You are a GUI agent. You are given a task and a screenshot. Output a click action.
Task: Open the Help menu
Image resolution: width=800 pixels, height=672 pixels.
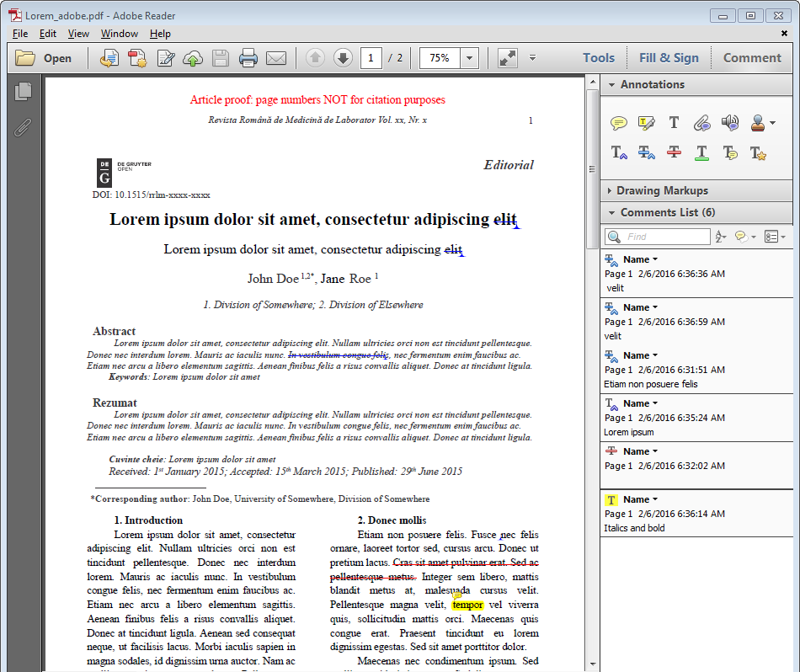(x=160, y=34)
